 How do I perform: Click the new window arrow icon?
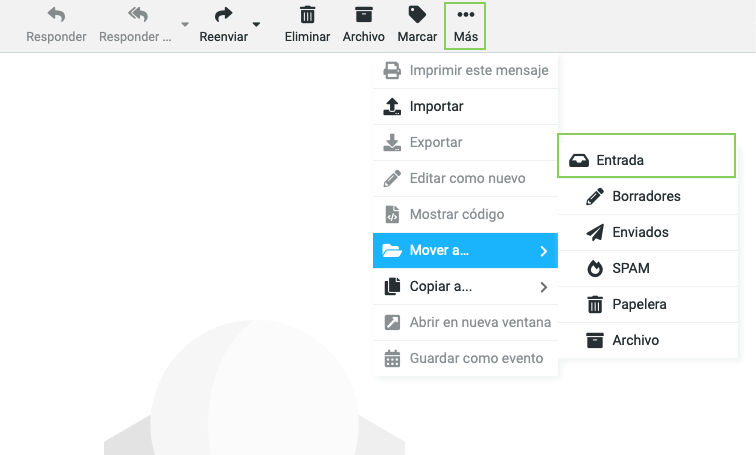pos(392,322)
